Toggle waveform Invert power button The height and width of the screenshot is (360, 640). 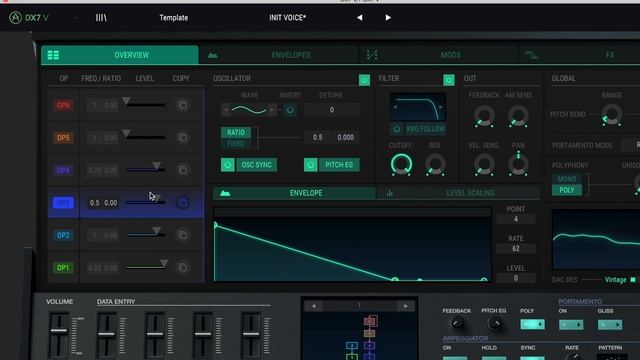[x=290, y=110]
